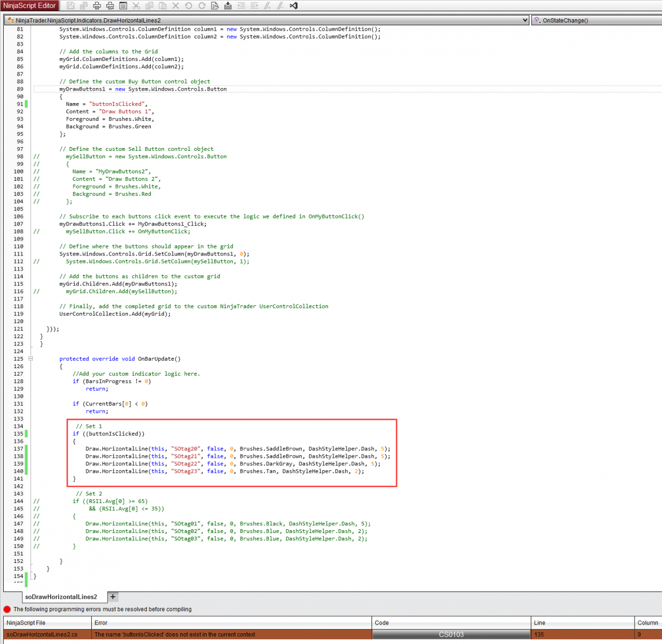Increase line indent
662x644 pixels.
pos(254,6)
